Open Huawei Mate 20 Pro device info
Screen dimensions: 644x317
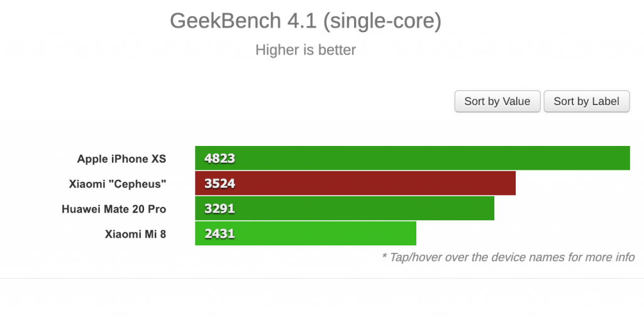point(114,209)
